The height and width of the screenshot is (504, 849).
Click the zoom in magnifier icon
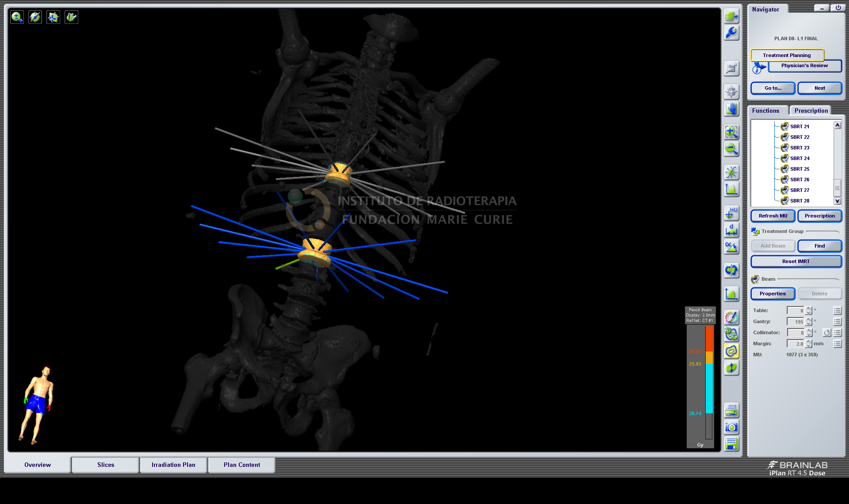(x=731, y=132)
